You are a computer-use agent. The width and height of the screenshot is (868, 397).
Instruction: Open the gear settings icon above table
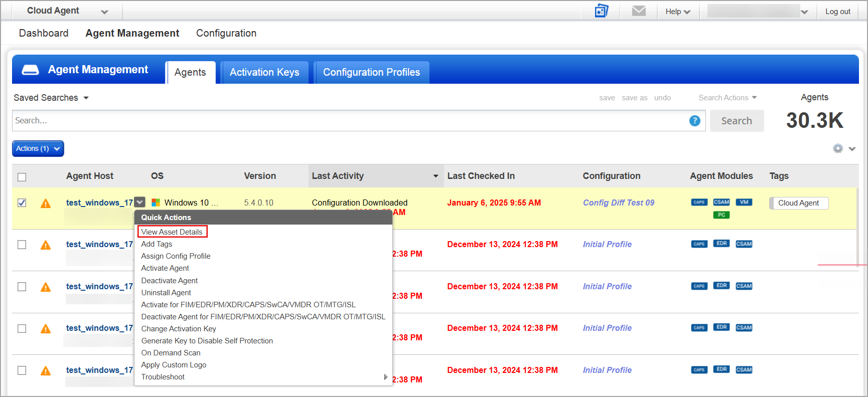coord(838,148)
